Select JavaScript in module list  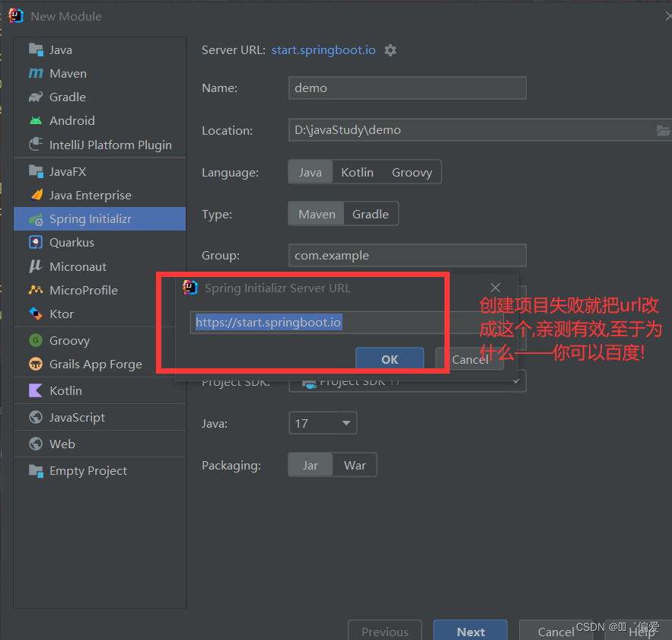(x=100, y=417)
